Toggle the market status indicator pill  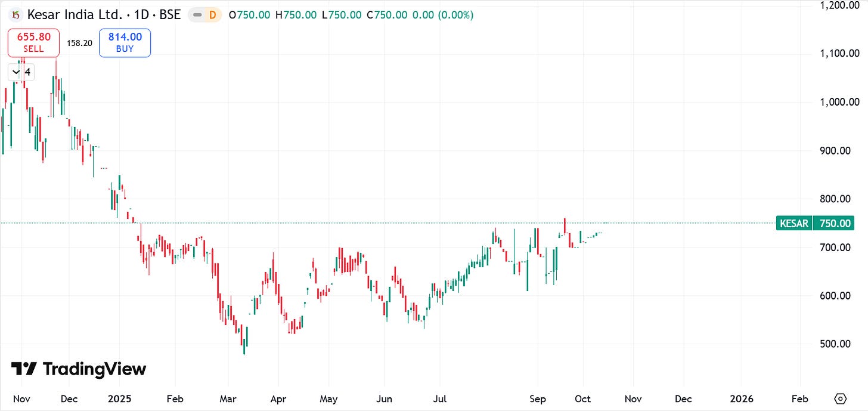[x=206, y=15]
